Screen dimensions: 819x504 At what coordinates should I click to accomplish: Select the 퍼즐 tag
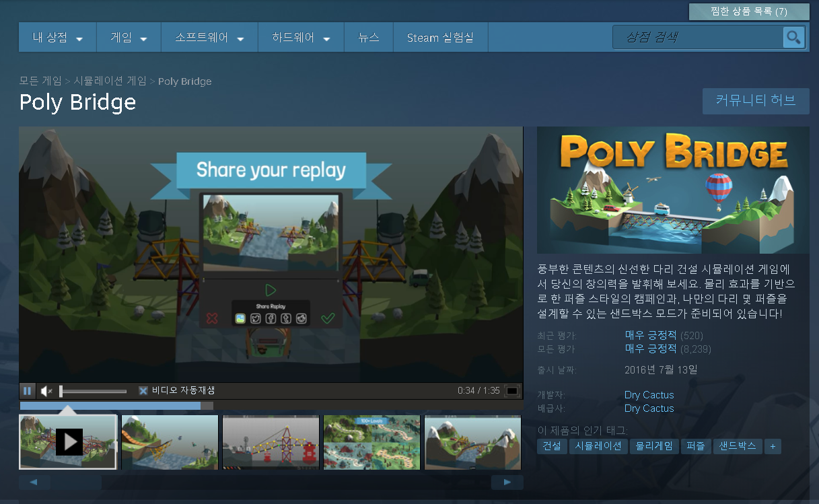(x=696, y=446)
